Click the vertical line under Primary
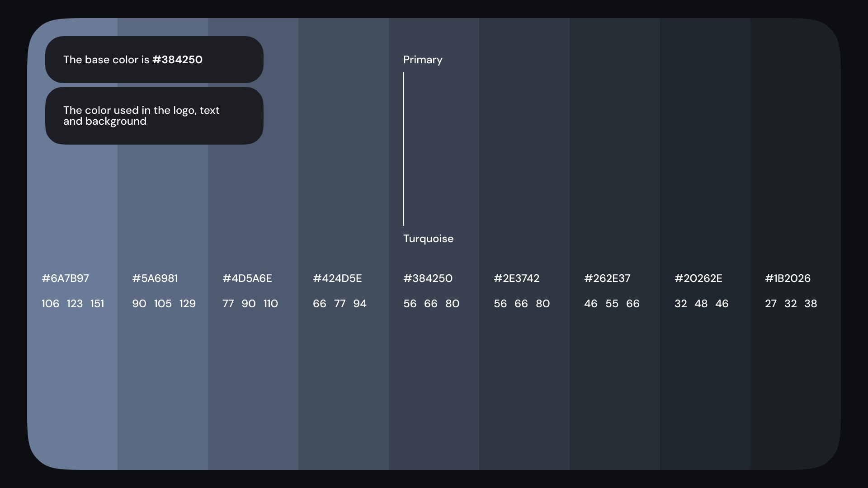Image resolution: width=868 pixels, height=488 pixels. click(x=403, y=149)
